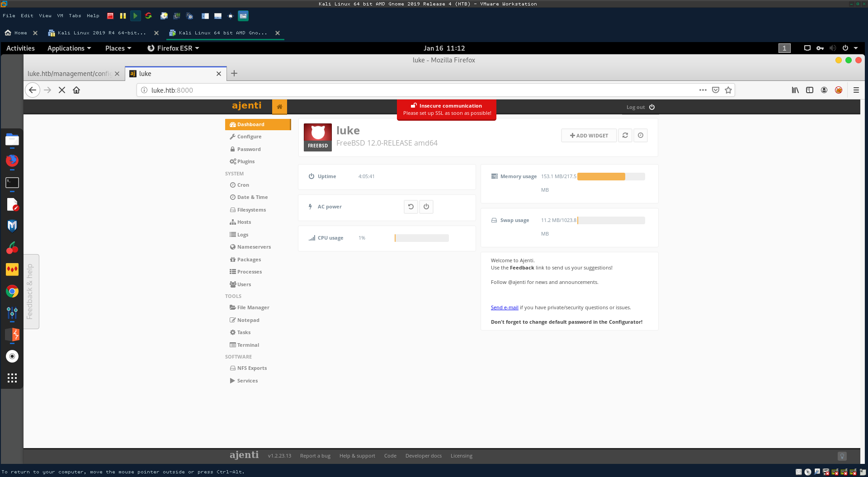View system Logs
Screen dimensions: 868x477
coord(239,235)
